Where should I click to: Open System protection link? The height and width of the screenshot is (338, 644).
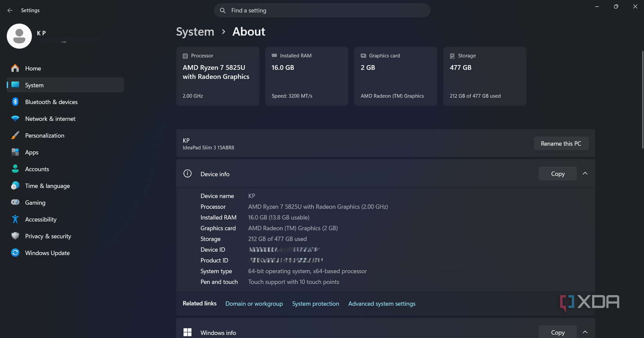pos(315,303)
